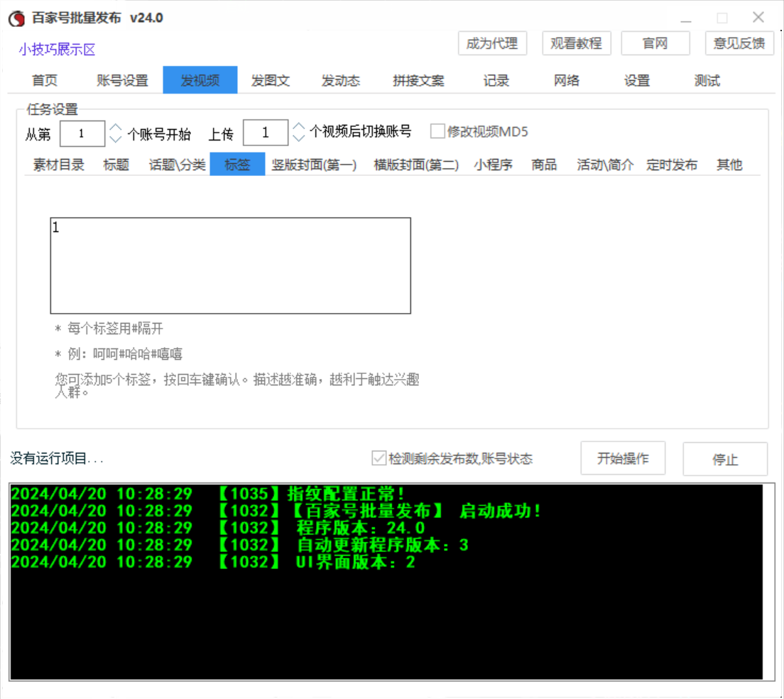Open the 活动\简介 sub-tab
Screen dimensions: 784x699
605,165
